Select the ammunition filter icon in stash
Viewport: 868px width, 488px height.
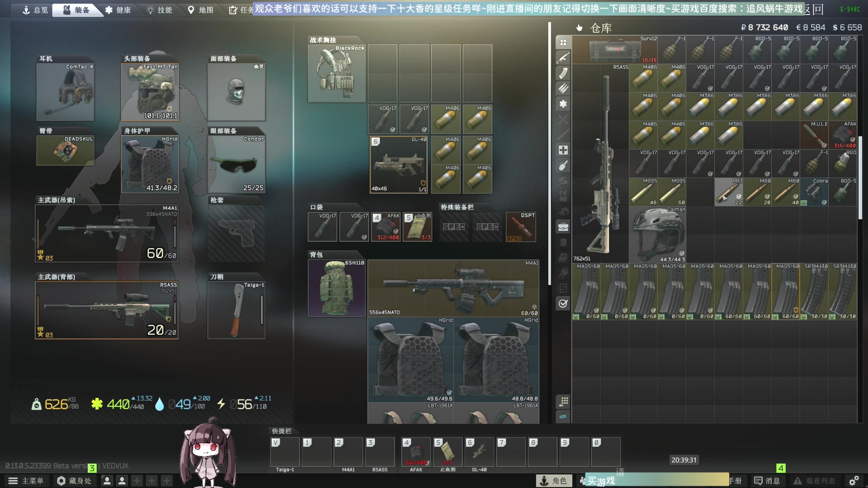(x=563, y=89)
